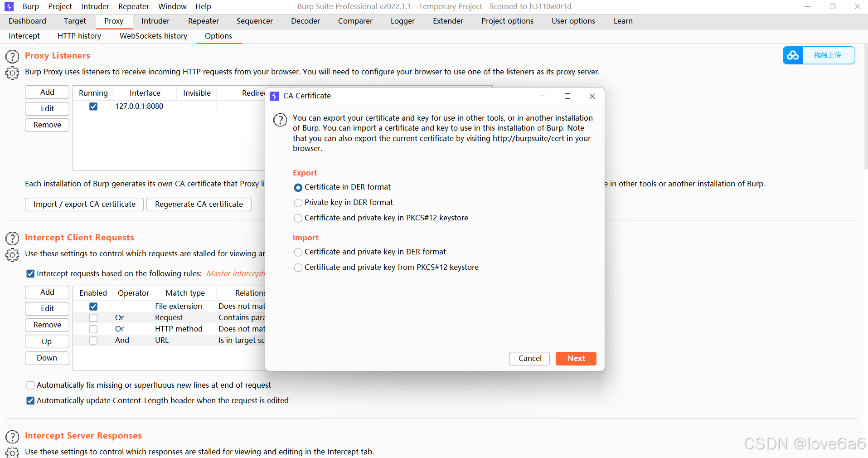Close the CA Certificate dialog
This screenshot has height=458, width=868.
[x=592, y=96]
